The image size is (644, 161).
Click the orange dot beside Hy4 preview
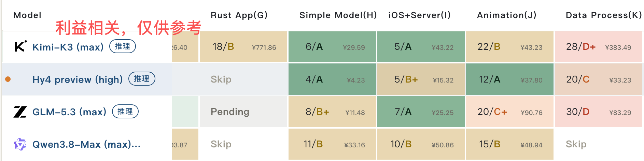[x=8, y=79]
